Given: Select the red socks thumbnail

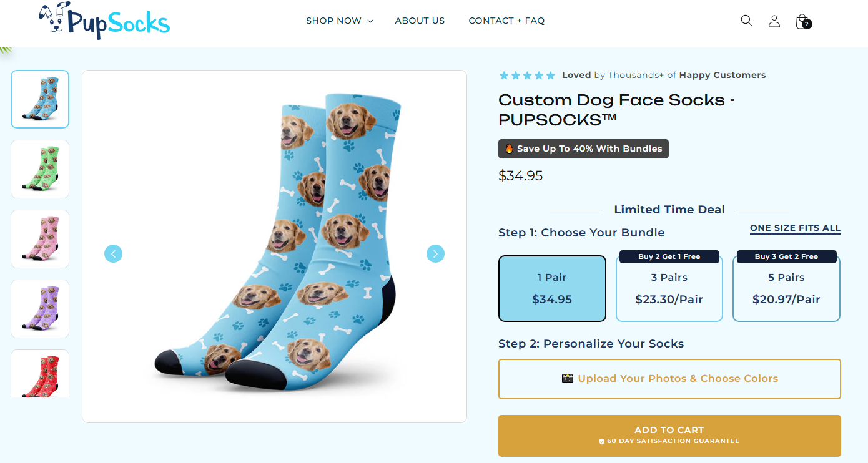Looking at the screenshot, I should click(x=40, y=374).
